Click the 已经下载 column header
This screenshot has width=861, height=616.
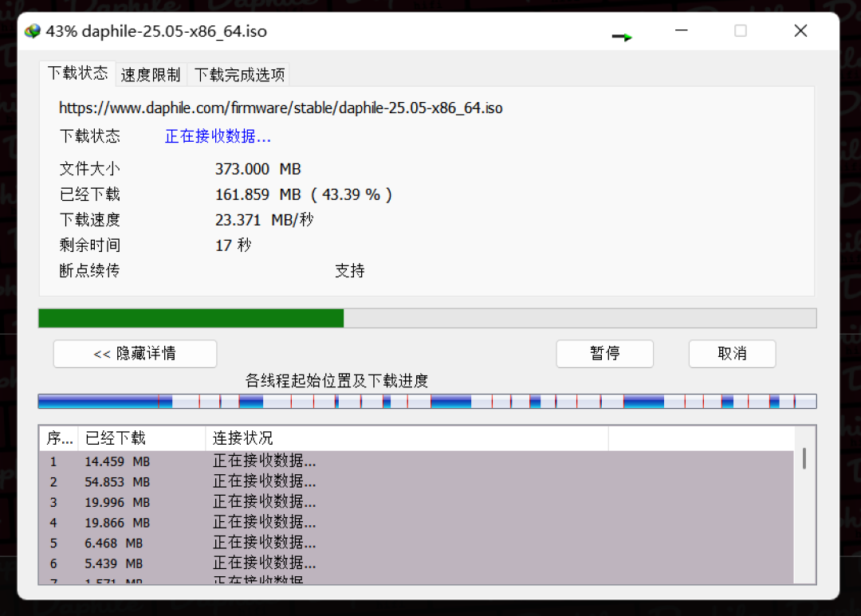point(142,438)
